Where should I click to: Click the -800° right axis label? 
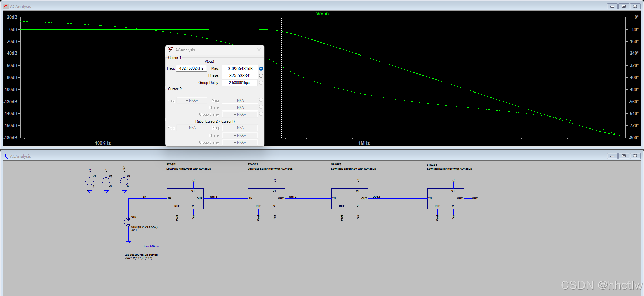coord(634,138)
